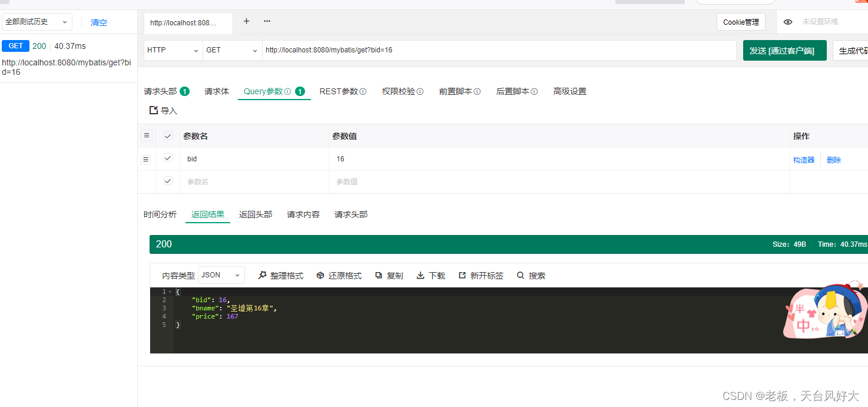Click the info icon beside 前置脚本
868x407 pixels.
tap(477, 92)
